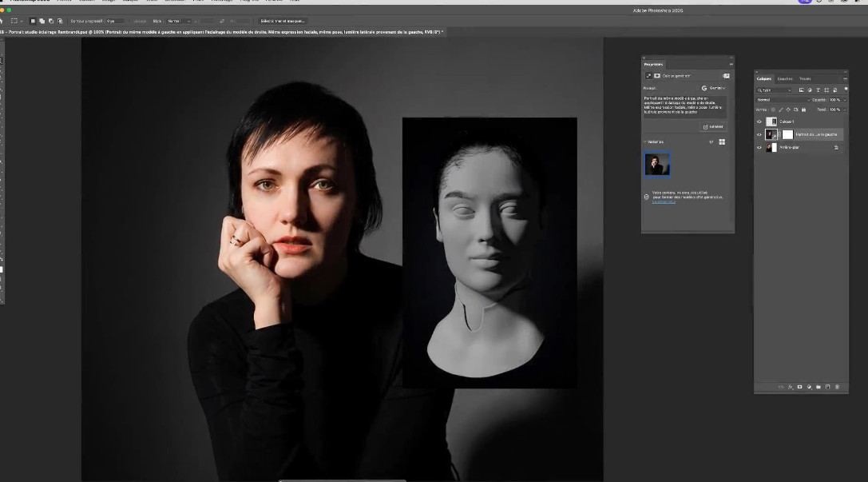
Task: Click the Générer button
Action: point(713,126)
